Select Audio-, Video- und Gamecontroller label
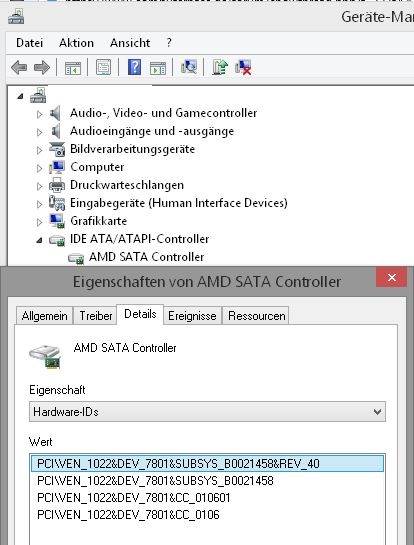 [x=163, y=113]
